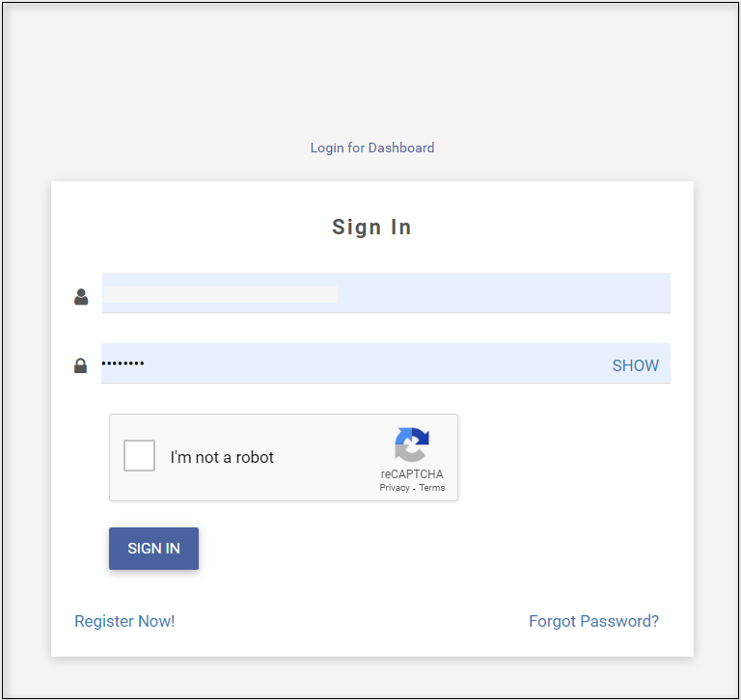The image size is (741, 700).
Task: Toggle SHOW to reveal the password
Action: click(x=635, y=365)
